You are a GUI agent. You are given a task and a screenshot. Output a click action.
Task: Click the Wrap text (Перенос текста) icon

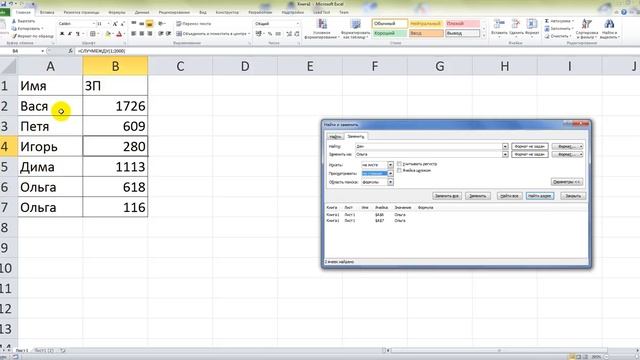click(179, 24)
